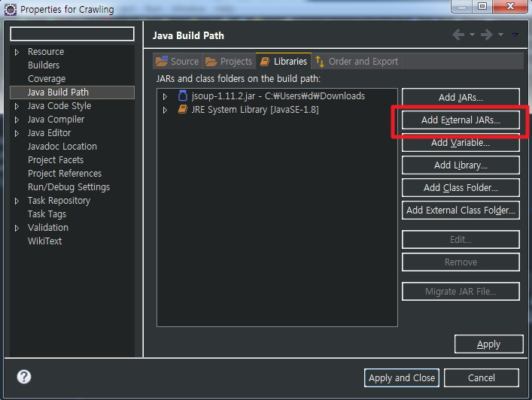Expand the Java Editor category

click(17, 134)
